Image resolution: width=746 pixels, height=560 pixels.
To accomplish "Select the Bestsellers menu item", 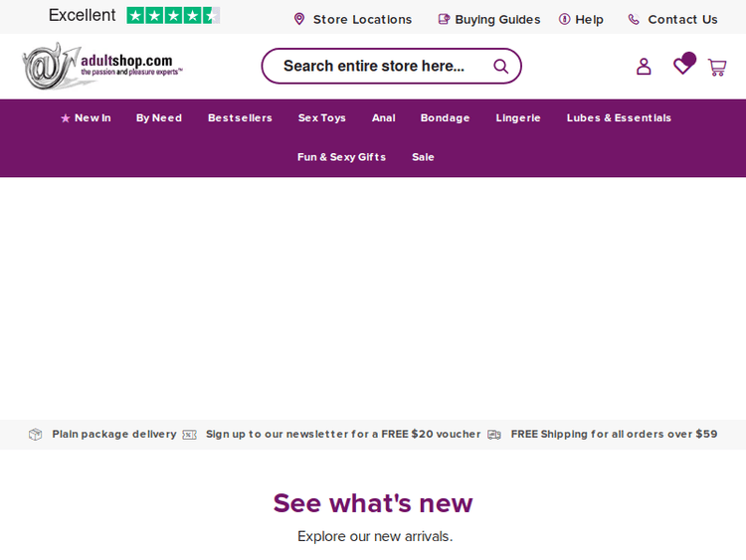I will (x=240, y=118).
